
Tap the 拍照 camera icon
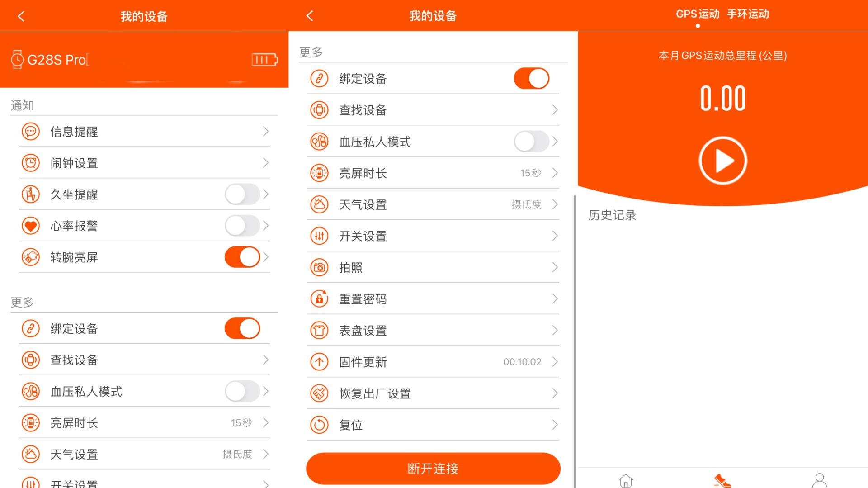coord(319,267)
